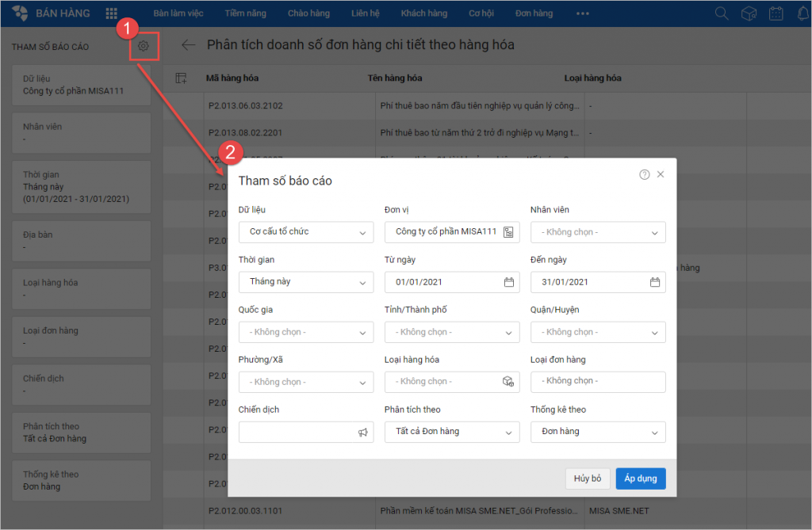Image resolution: width=812 pixels, height=530 pixels.
Task: Open the Khách hàng menu
Action: (424, 13)
